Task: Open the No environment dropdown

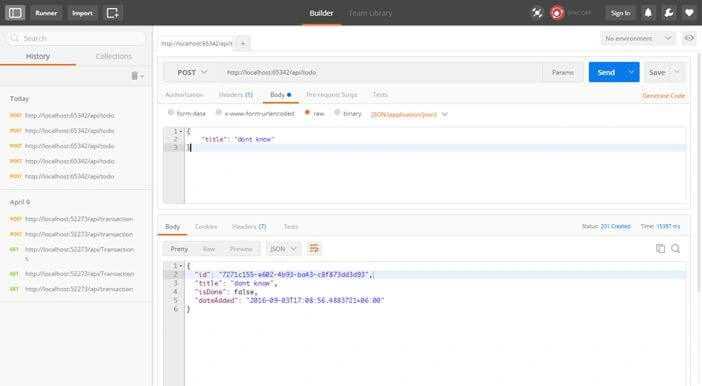Action: [x=638, y=39]
